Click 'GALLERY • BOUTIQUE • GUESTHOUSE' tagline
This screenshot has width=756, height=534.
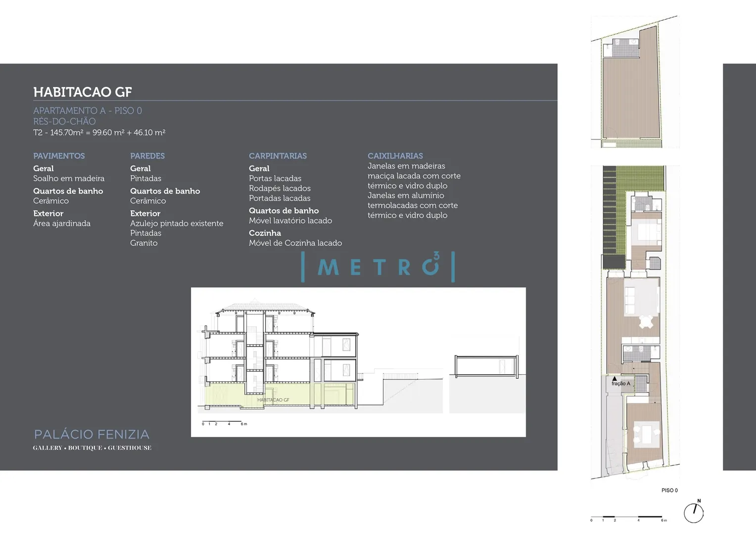[x=92, y=448]
